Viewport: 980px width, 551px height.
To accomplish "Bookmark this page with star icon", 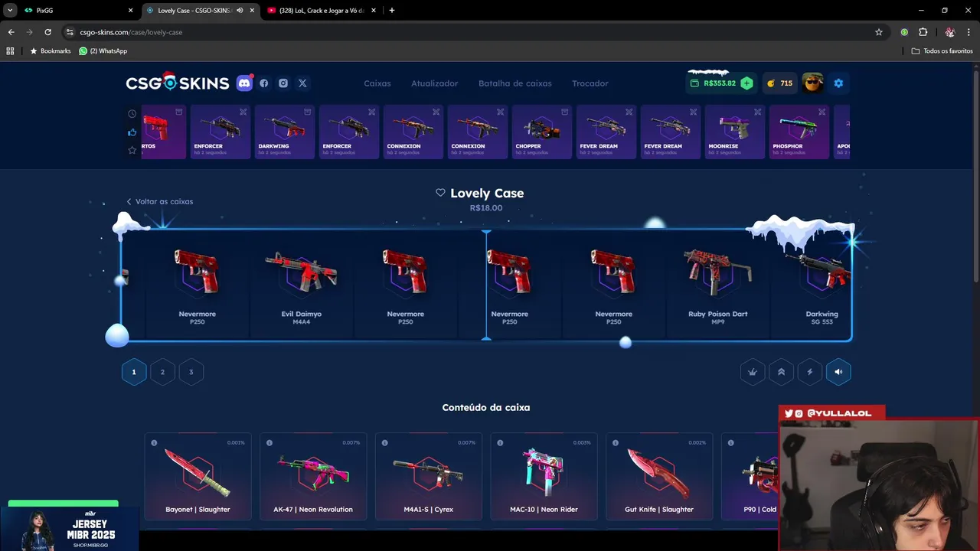I will point(879,32).
